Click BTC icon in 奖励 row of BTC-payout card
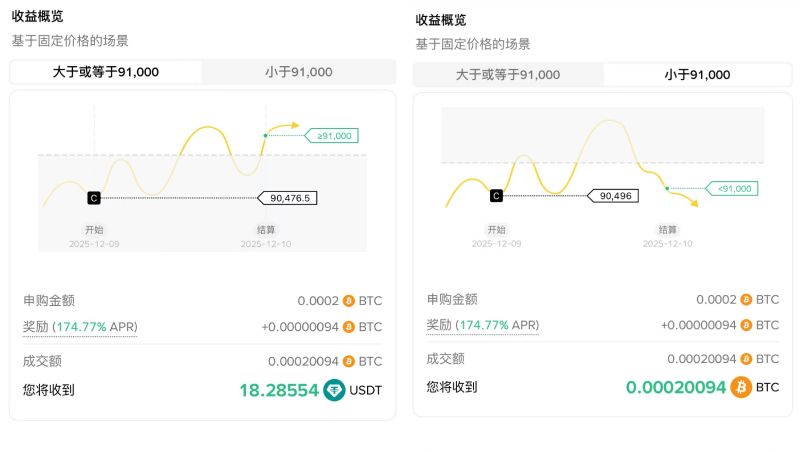Screen dimensions: 800x452 tap(746, 325)
